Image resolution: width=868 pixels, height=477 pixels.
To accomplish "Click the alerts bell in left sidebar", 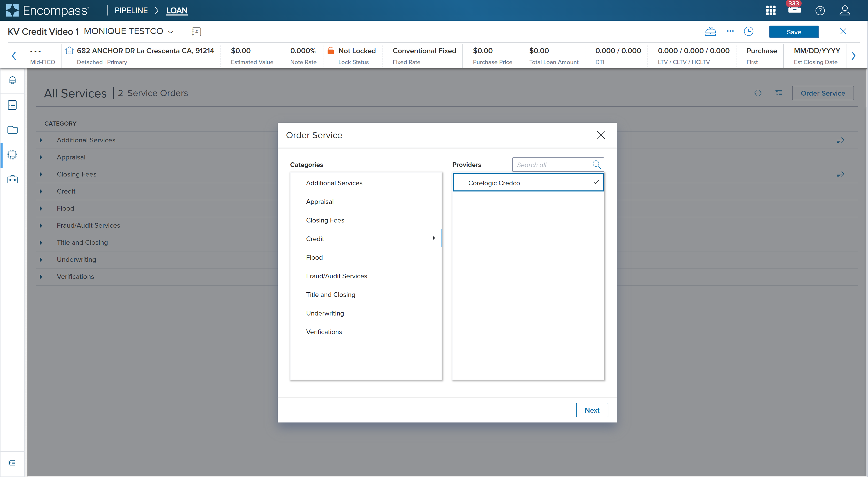I will (x=12, y=80).
